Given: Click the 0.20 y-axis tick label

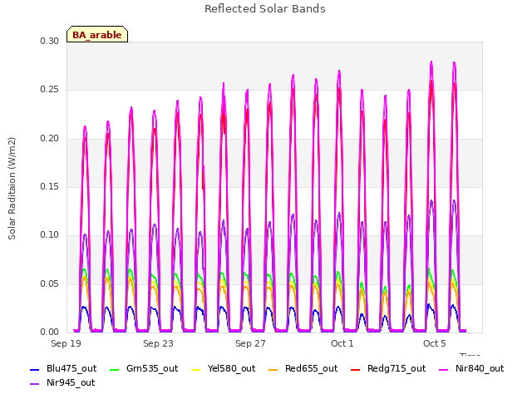Looking at the screenshot, I should (x=50, y=138).
